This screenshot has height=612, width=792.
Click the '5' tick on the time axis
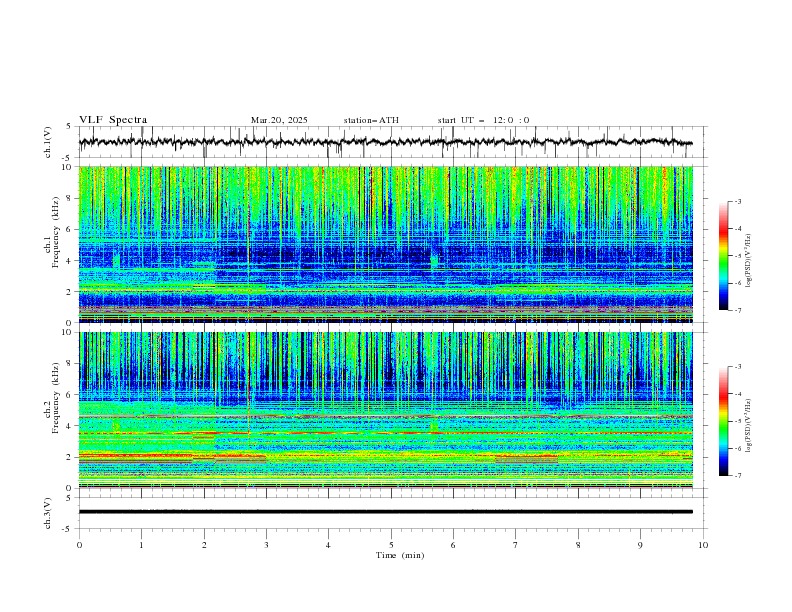pyautogui.click(x=391, y=545)
